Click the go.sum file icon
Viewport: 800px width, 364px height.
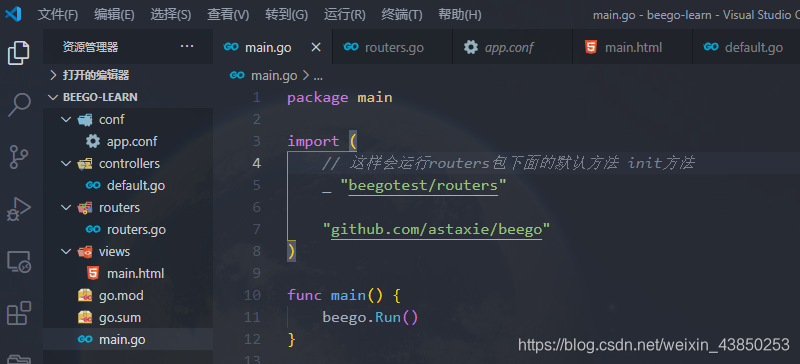pos(85,317)
